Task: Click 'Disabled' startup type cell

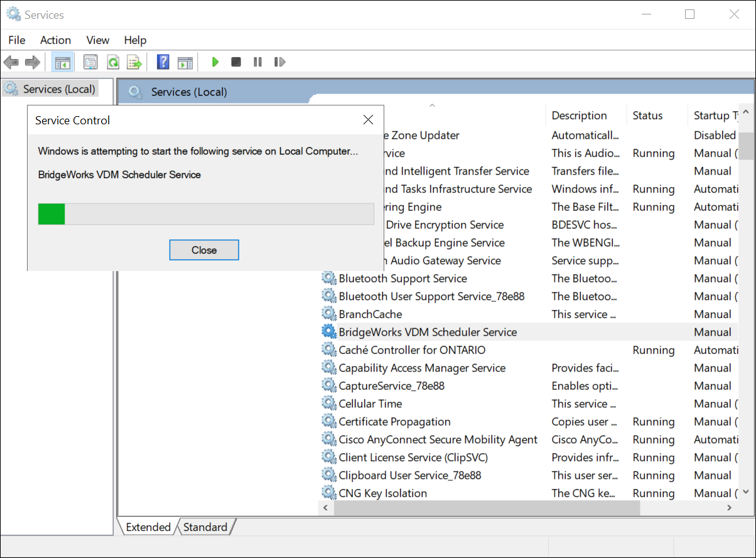Action: pyautogui.click(x=715, y=135)
